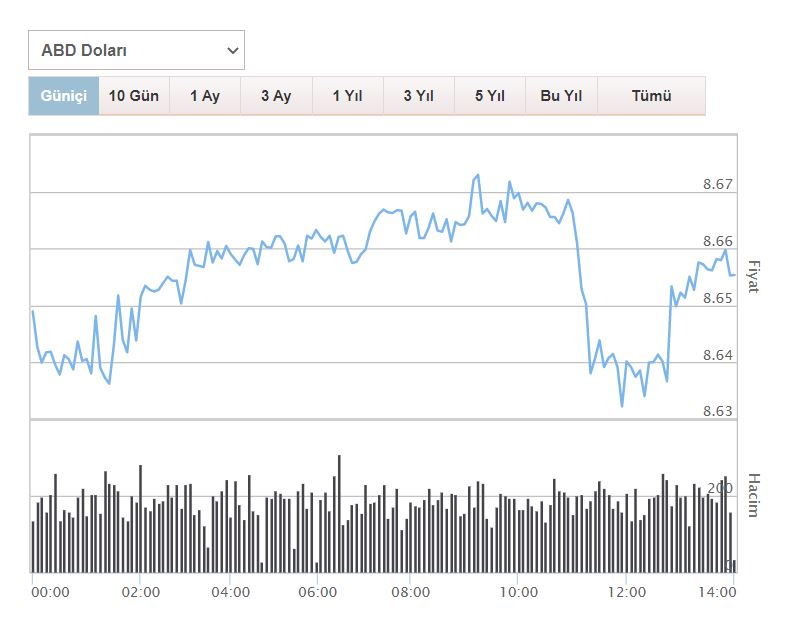Show the Tümü full history tab
The height and width of the screenshot is (631, 801).
click(651, 96)
